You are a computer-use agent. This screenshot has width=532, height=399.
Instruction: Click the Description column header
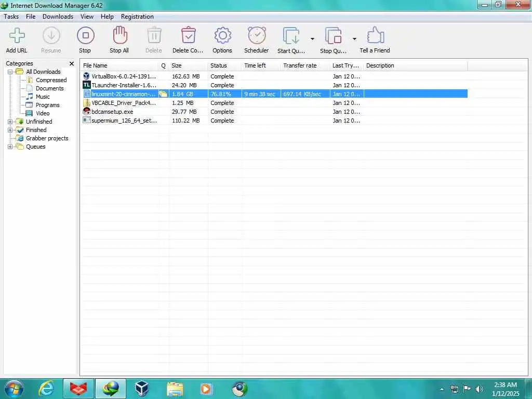416,65
